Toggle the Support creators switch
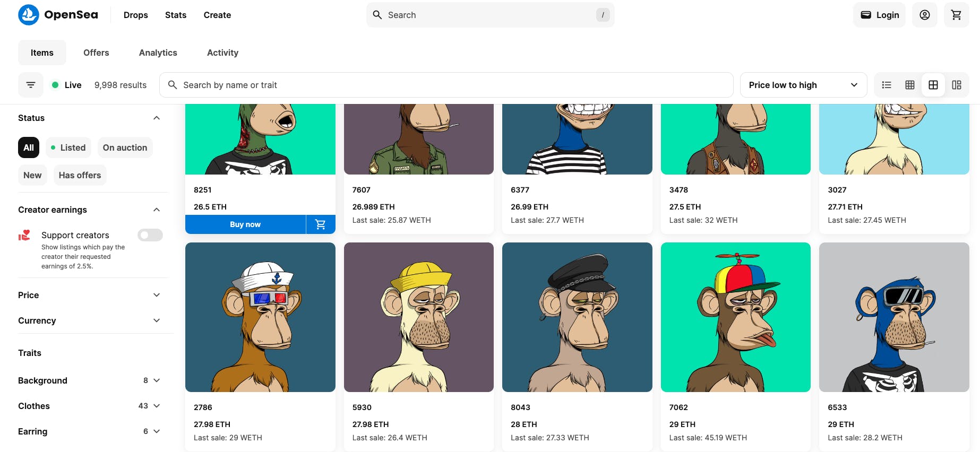The height and width of the screenshot is (452, 980). [150, 235]
